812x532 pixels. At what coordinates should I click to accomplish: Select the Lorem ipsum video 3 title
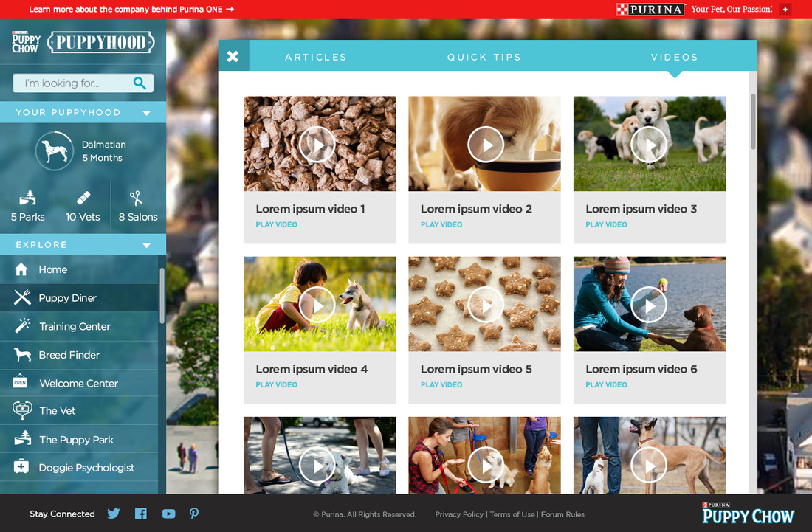pos(641,209)
